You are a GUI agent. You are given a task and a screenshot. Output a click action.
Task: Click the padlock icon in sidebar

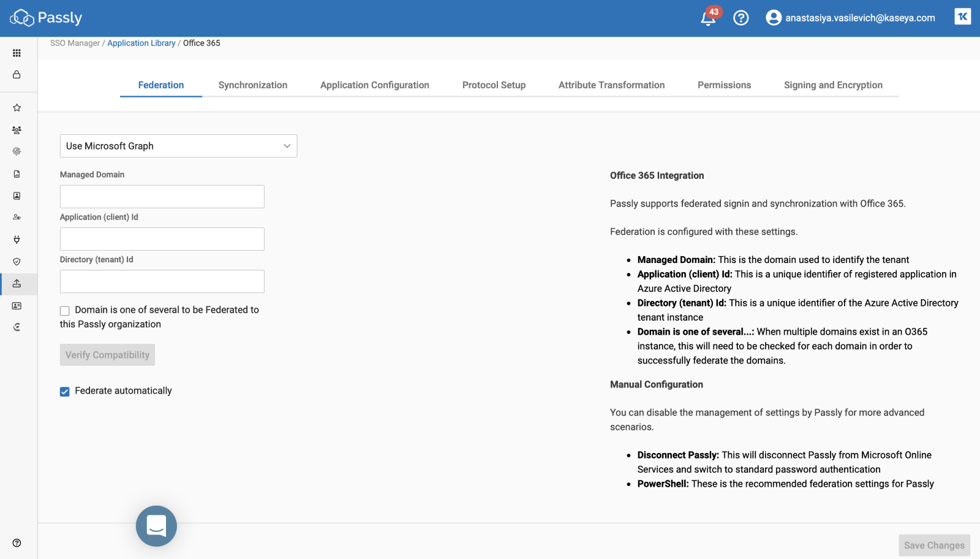pos(17,75)
